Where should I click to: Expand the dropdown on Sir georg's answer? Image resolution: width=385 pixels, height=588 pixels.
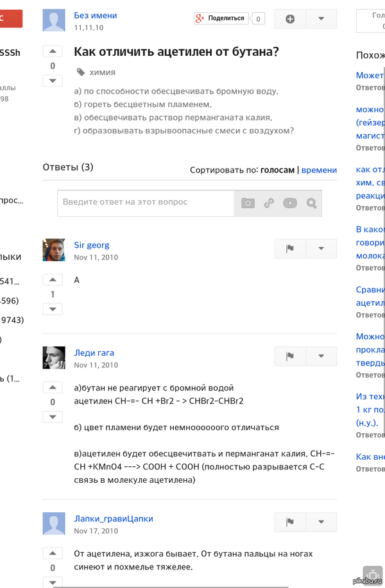coord(321,249)
